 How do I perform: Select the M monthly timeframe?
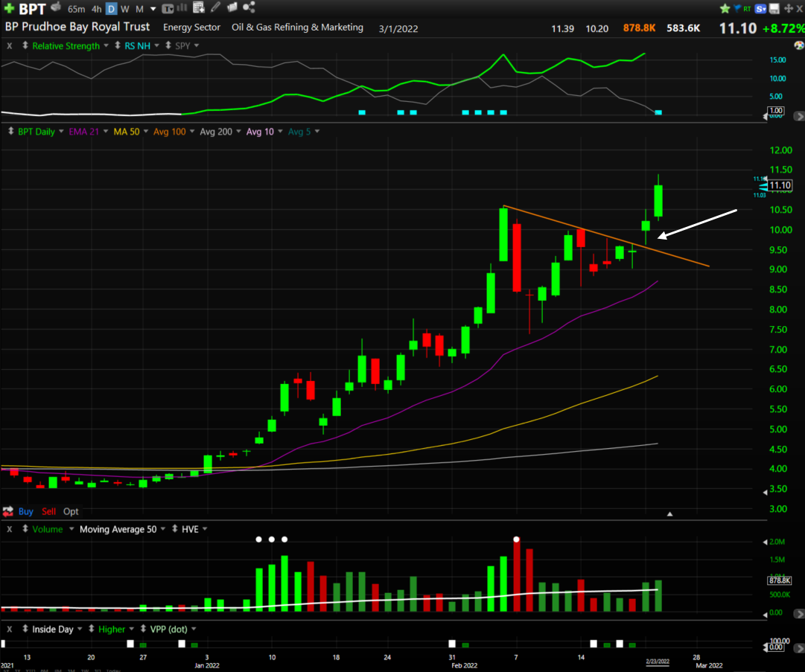click(139, 9)
